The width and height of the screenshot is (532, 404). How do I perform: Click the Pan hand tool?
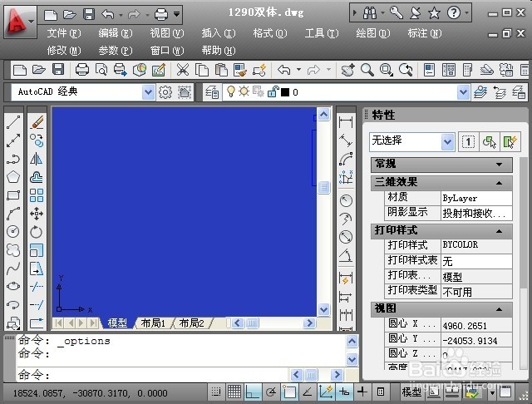pos(348,70)
